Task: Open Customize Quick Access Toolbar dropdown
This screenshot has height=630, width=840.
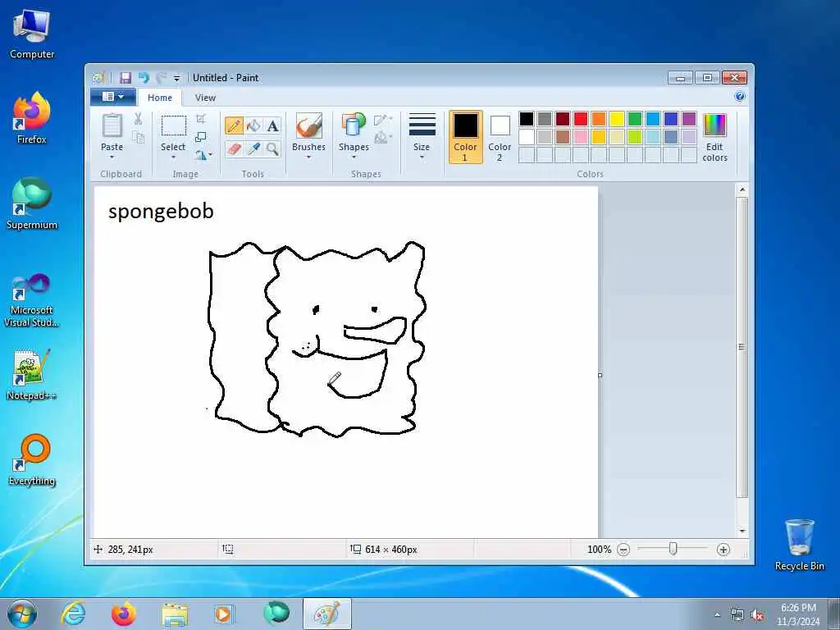Action: (177, 78)
